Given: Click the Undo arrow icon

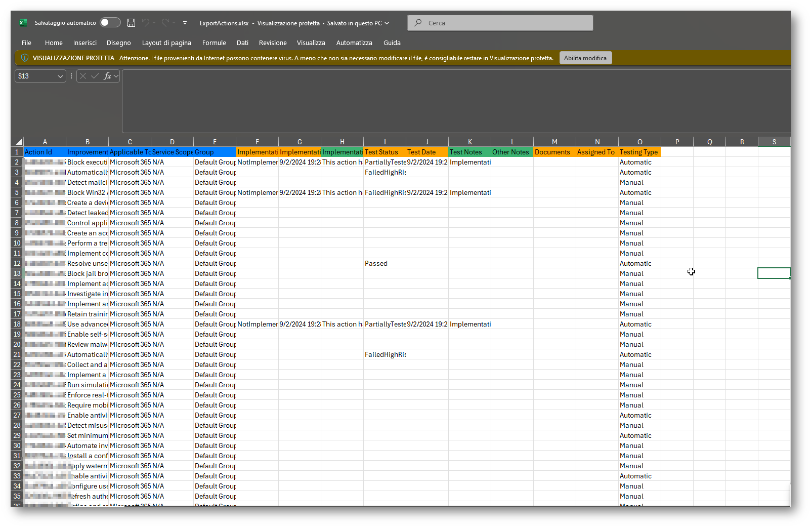Looking at the screenshot, I should coord(146,23).
